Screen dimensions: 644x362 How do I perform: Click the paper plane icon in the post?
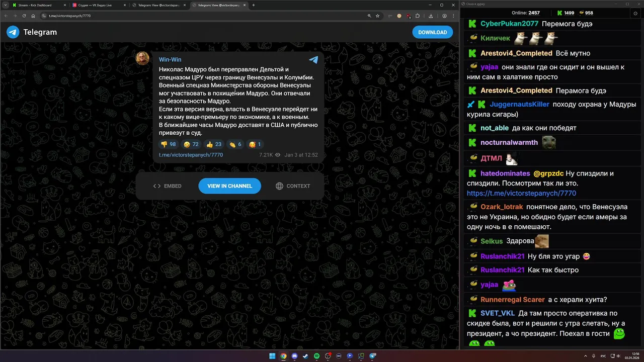point(313,60)
